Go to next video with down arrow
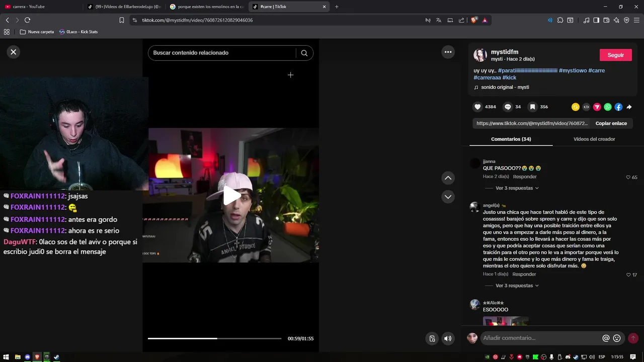The height and width of the screenshot is (362, 644). click(x=448, y=197)
